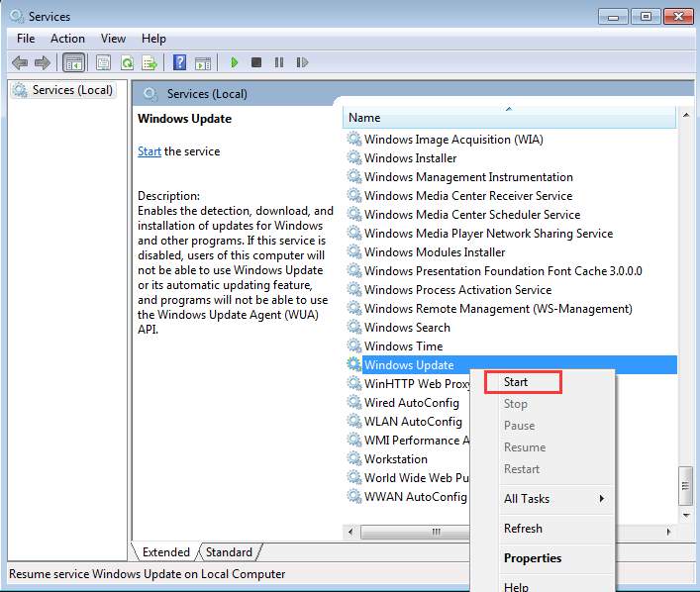
Task: Select Services (Local) in the tree
Action: pos(72,90)
